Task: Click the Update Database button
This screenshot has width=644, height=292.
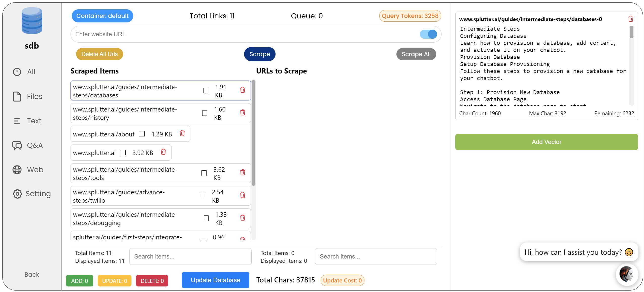Action: (x=216, y=280)
